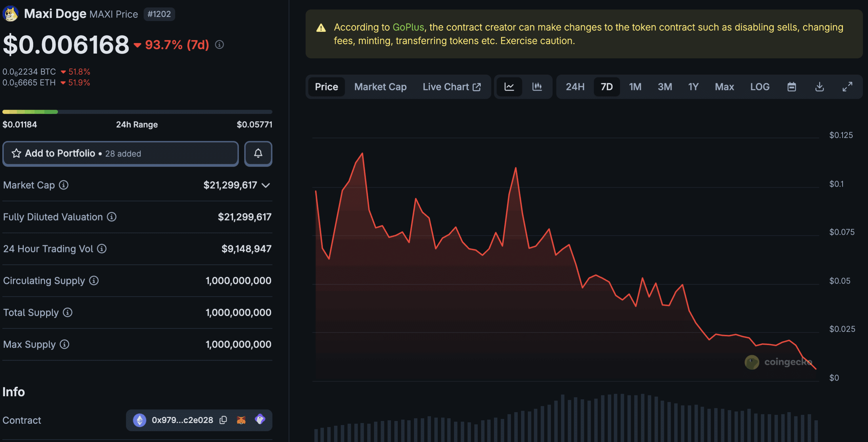Click the GoPlus link in the warning
The height and width of the screenshot is (442, 868).
point(408,27)
